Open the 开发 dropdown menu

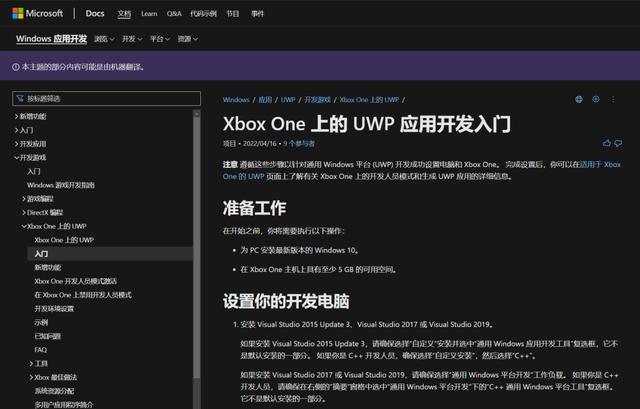[x=131, y=39]
